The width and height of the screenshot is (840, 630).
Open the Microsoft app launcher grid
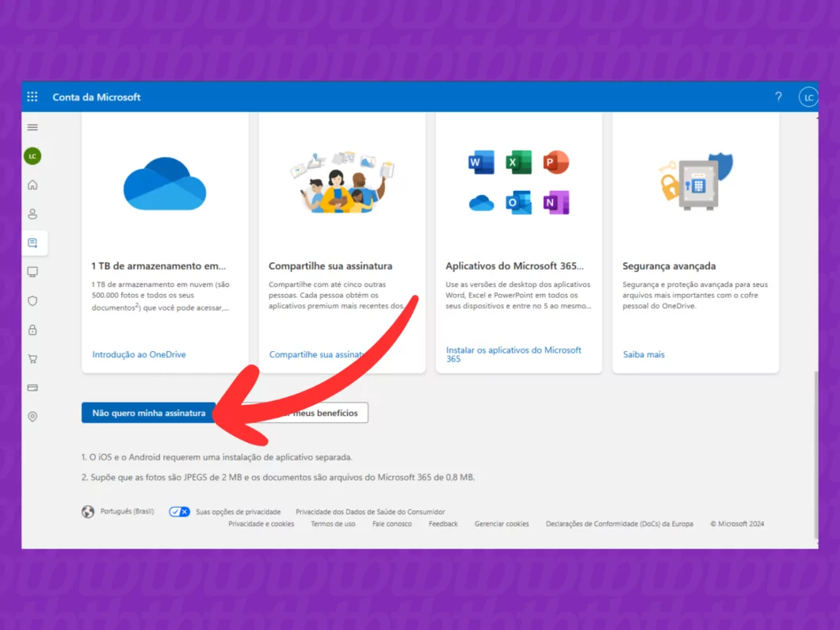[x=32, y=97]
